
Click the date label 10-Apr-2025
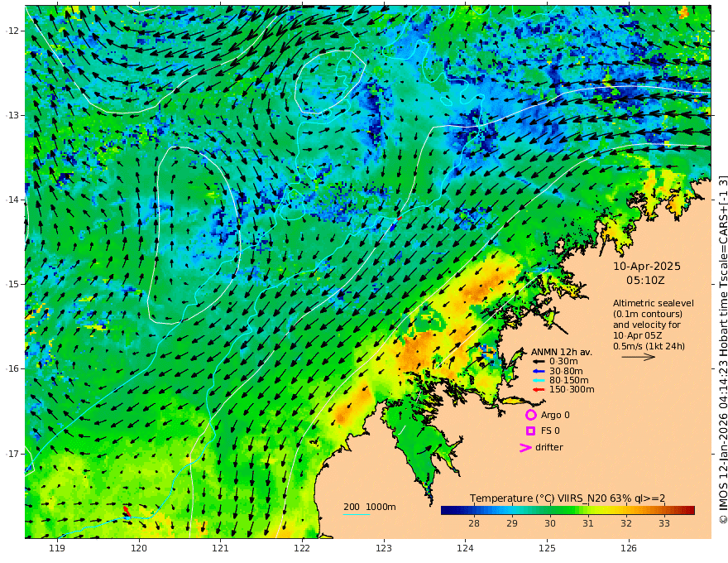point(647,266)
